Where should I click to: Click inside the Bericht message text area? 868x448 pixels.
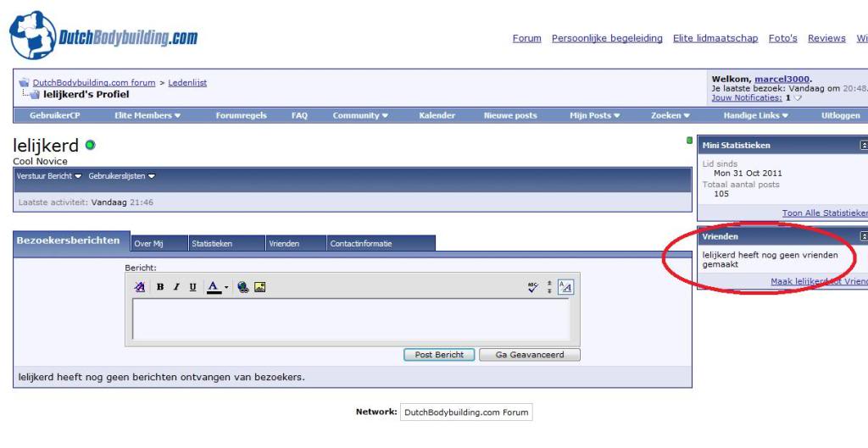click(350, 319)
